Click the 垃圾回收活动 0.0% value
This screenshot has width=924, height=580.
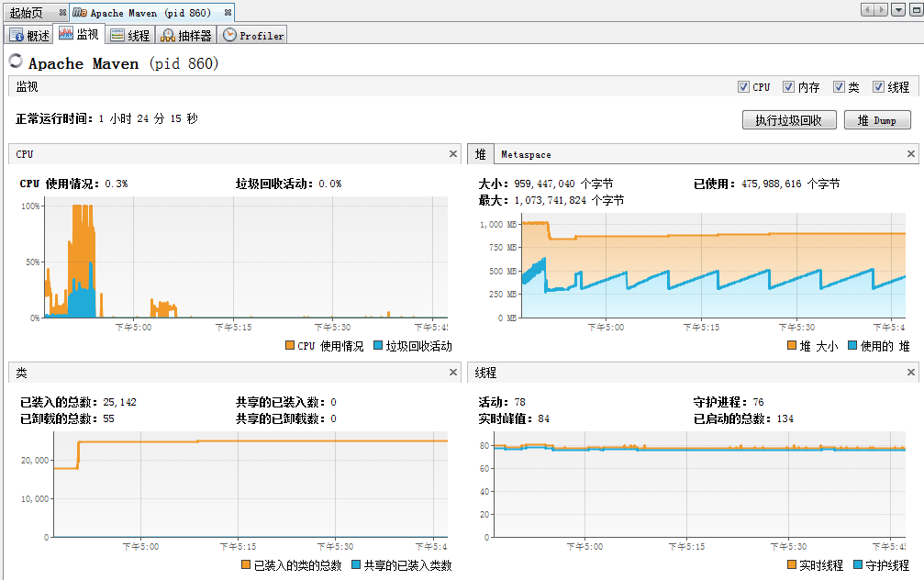pos(330,184)
